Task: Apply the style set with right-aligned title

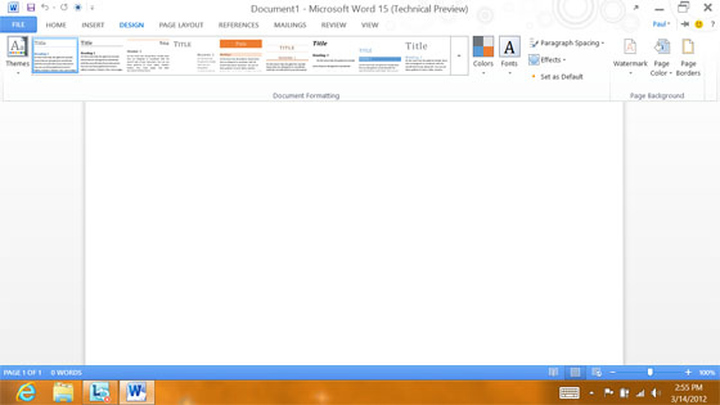Action: tap(148, 56)
